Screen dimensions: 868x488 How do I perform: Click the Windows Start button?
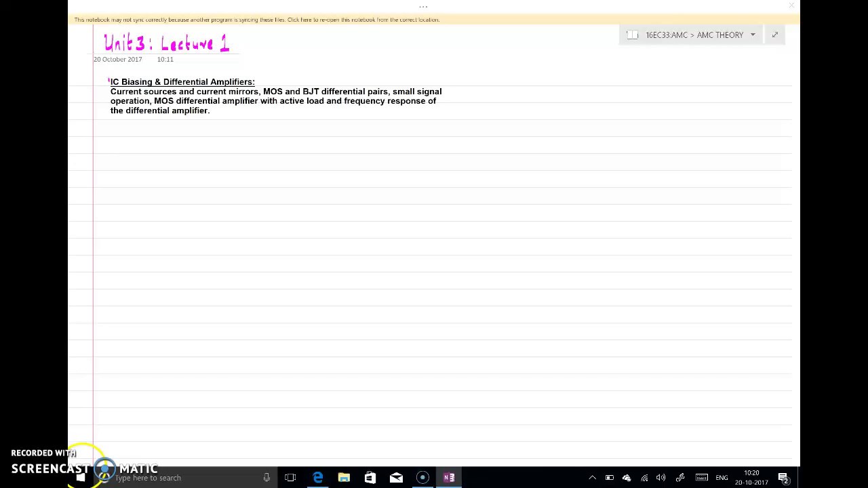pos(81,478)
